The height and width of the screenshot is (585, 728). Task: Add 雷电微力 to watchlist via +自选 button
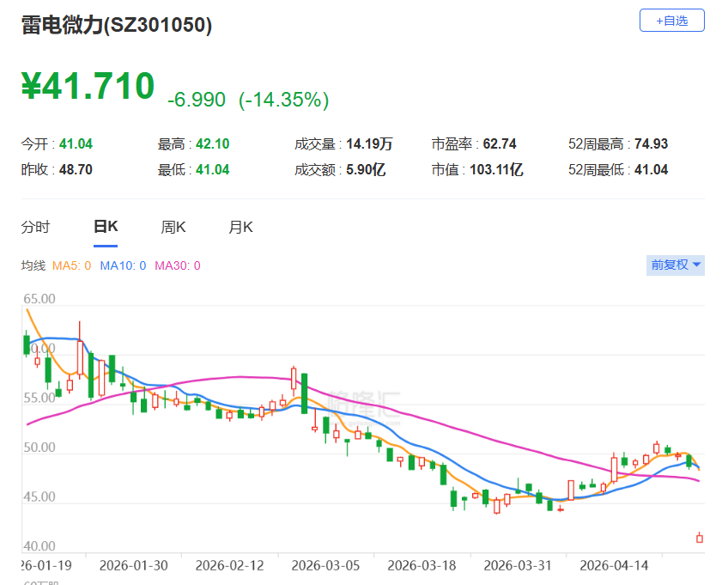click(x=671, y=20)
